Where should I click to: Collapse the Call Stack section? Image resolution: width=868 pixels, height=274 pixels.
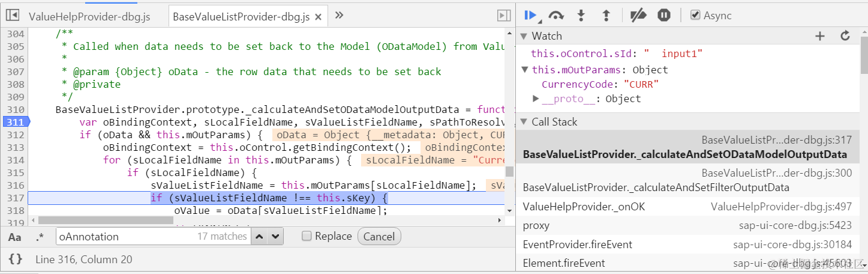pyautogui.click(x=523, y=122)
